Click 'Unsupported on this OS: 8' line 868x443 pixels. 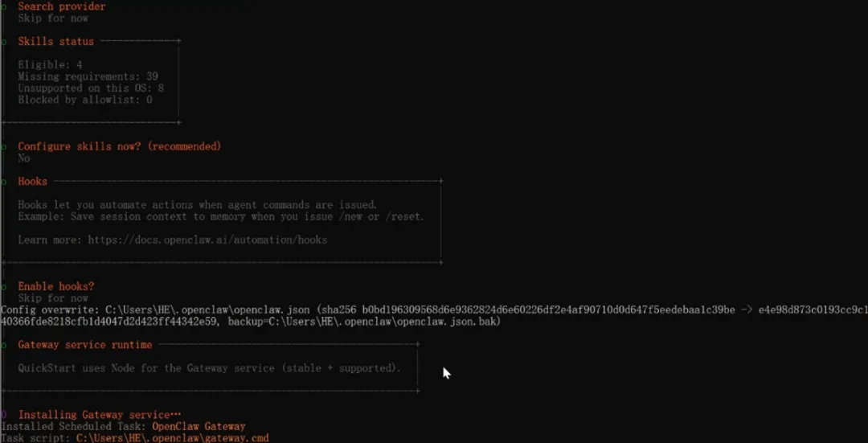(x=91, y=88)
